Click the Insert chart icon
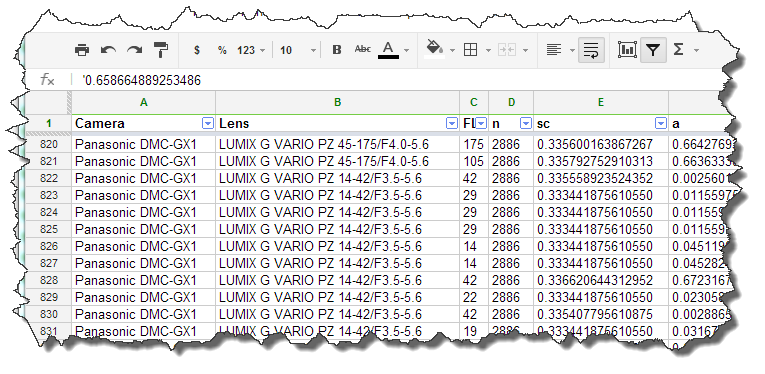Screen dimensions: 765x374 tap(627, 49)
